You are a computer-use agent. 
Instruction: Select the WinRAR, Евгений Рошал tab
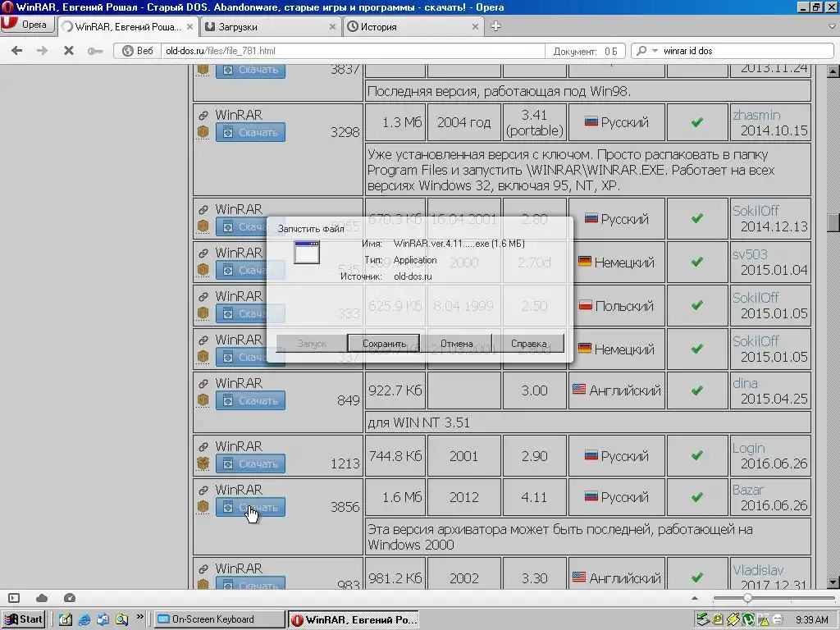coord(129,27)
